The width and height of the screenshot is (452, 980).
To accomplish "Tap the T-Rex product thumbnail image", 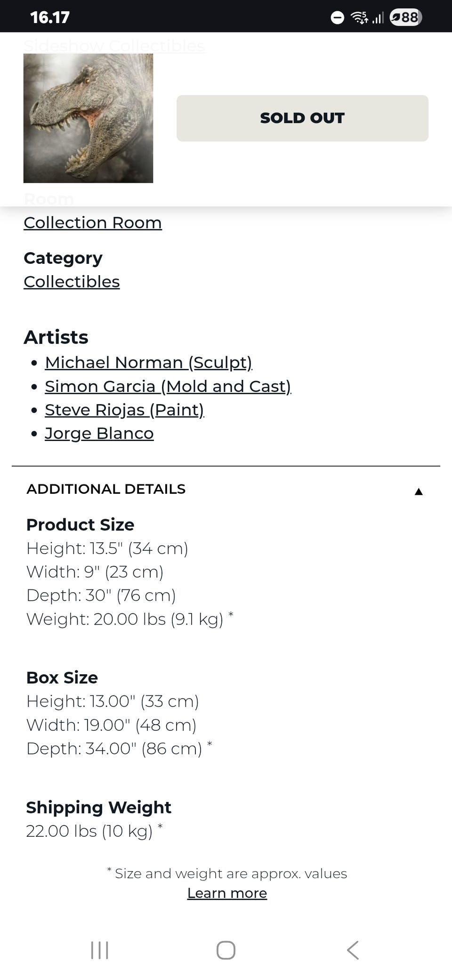I will click(x=88, y=118).
